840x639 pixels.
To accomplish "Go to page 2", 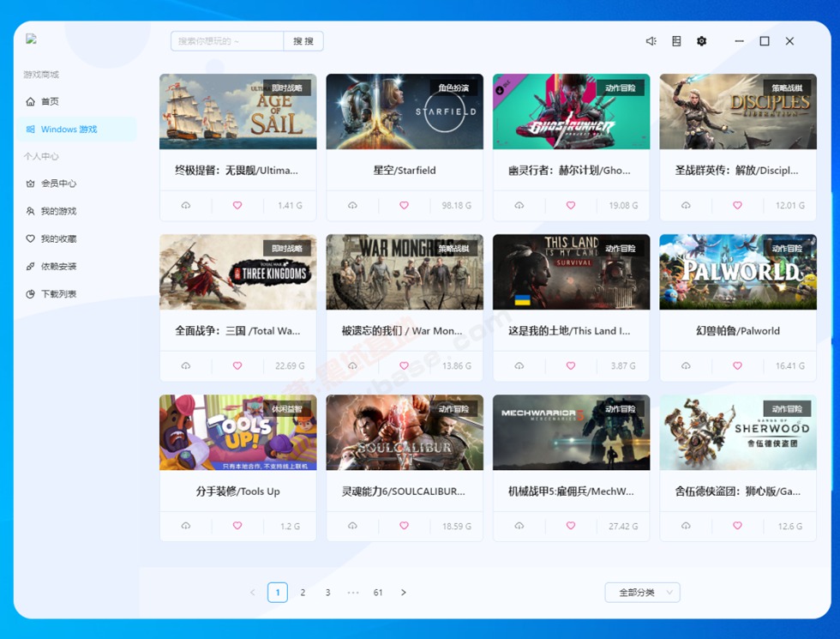I will (303, 593).
